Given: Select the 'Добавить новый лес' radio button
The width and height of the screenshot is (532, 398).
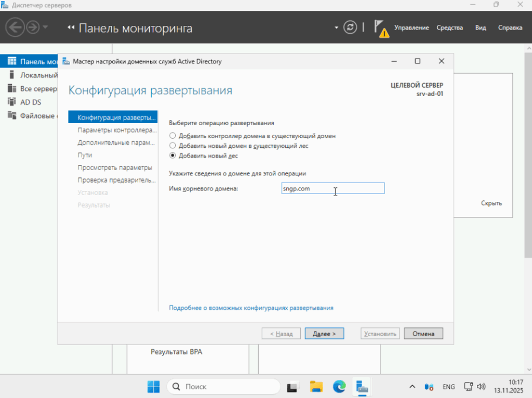Looking at the screenshot, I should pyautogui.click(x=173, y=156).
